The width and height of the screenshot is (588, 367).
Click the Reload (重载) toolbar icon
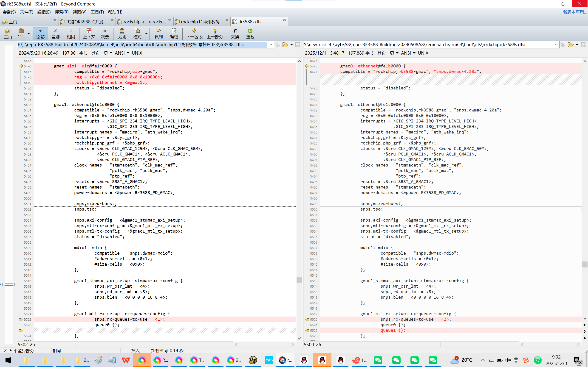pos(250,33)
